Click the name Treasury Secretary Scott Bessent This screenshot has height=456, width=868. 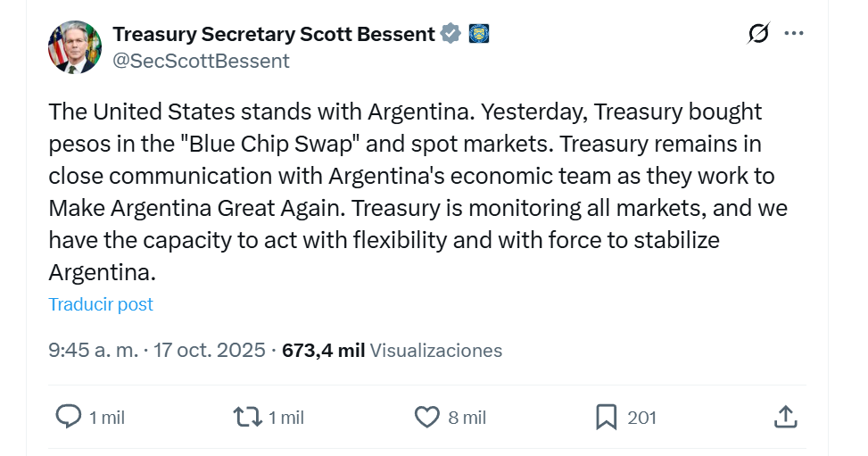[x=274, y=34]
